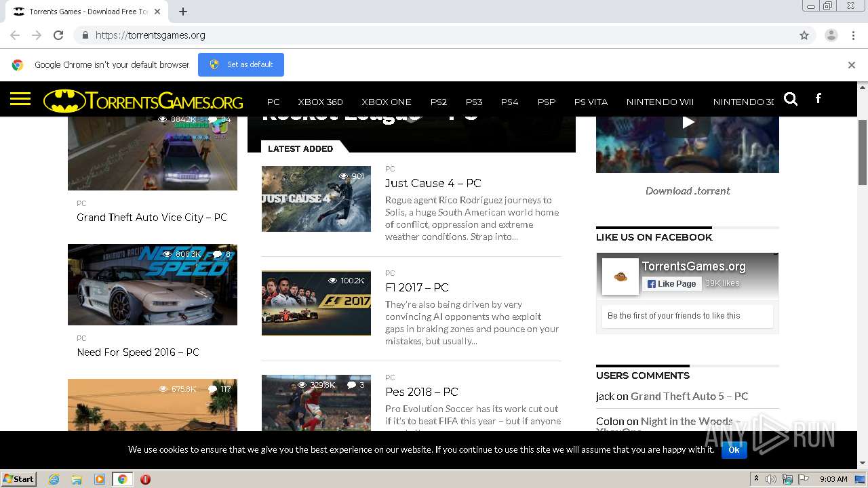868x488 pixels.
Task: Click the PC label above Just Cause 4
Action: coord(390,169)
